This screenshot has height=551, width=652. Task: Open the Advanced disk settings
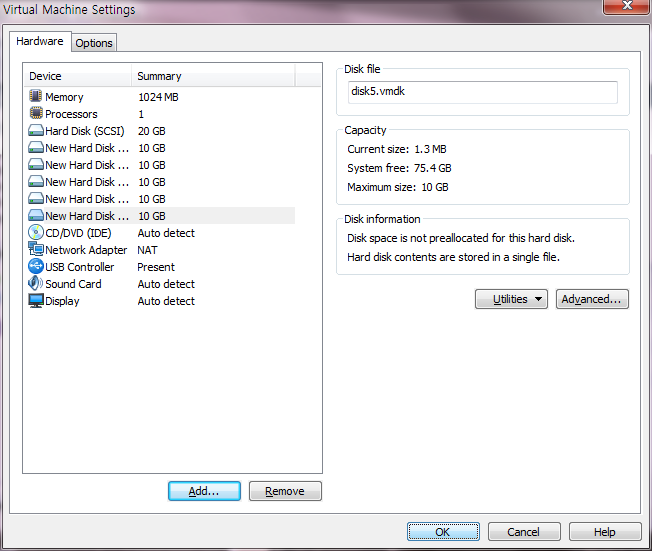click(592, 299)
